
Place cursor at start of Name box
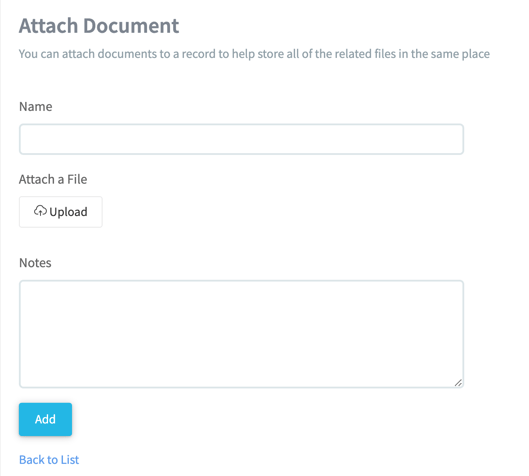pos(25,139)
